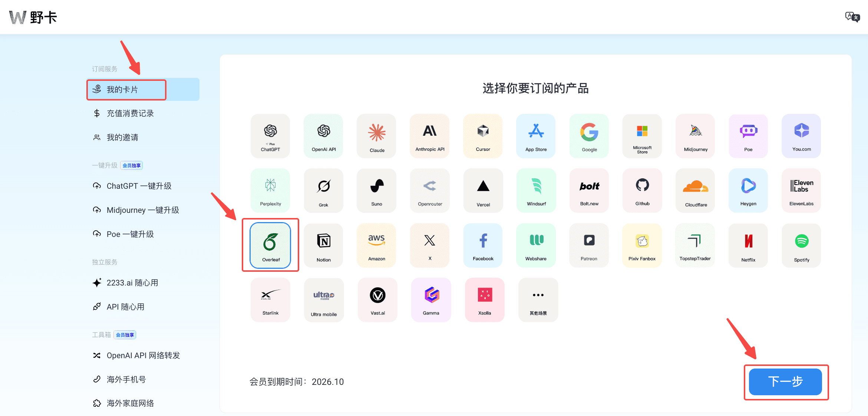This screenshot has width=868, height=416.
Task: Pick the Google product card
Action: pyautogui.click(x=589, y=136)
